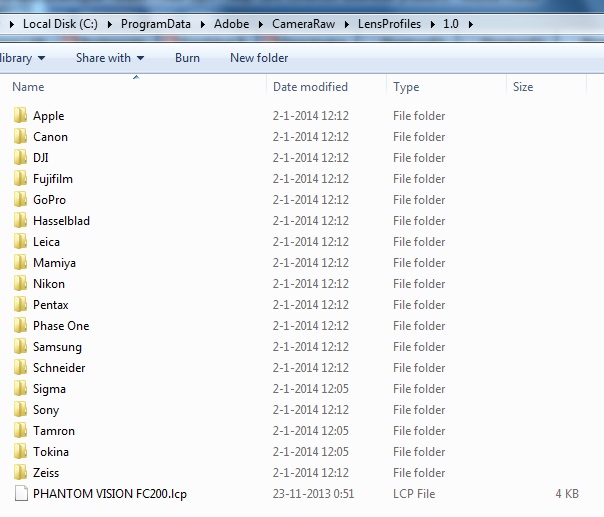Open the Share with dropdown
604x517 pixels.
point(110,58)
